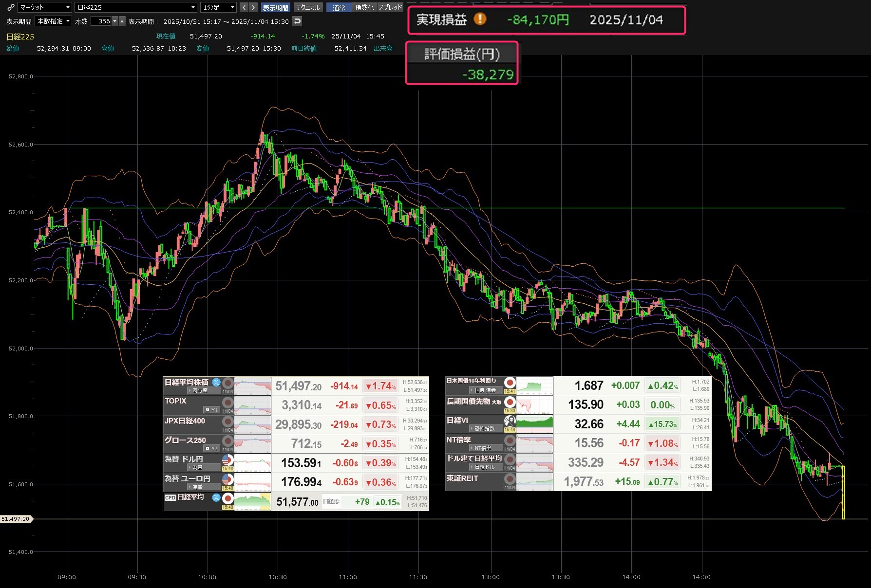Image resolution: width=871 pixels, height=588 pixels.
Task: Select the テクニカル tab button
Action: (308, 7)
